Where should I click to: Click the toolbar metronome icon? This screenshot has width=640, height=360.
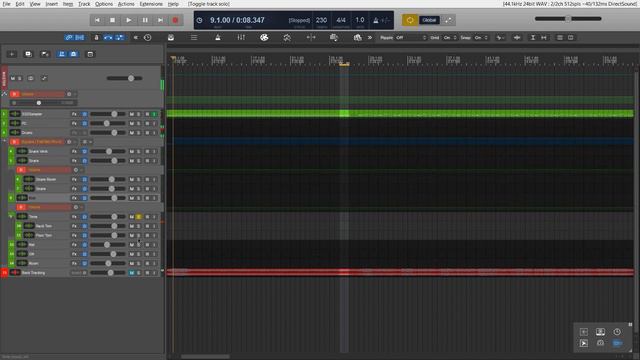[218, 38]
